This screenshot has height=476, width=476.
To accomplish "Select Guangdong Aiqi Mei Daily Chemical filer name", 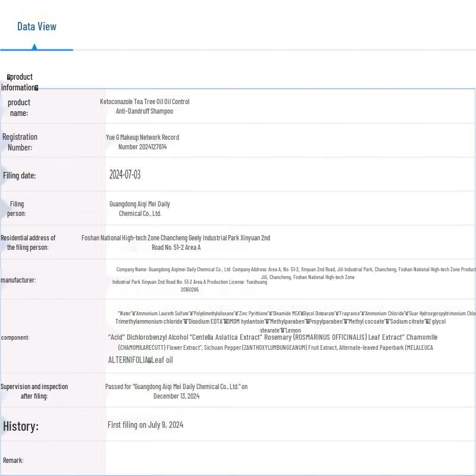I will point(140,209).
